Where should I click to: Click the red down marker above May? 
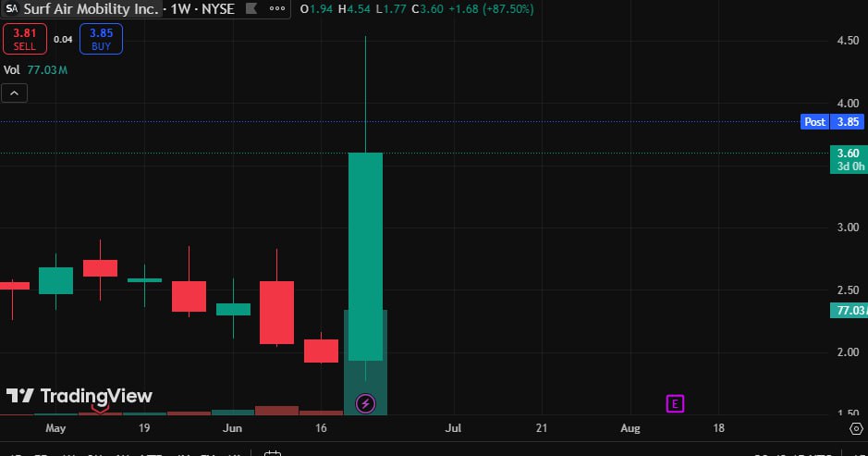[x=100, y=409]
